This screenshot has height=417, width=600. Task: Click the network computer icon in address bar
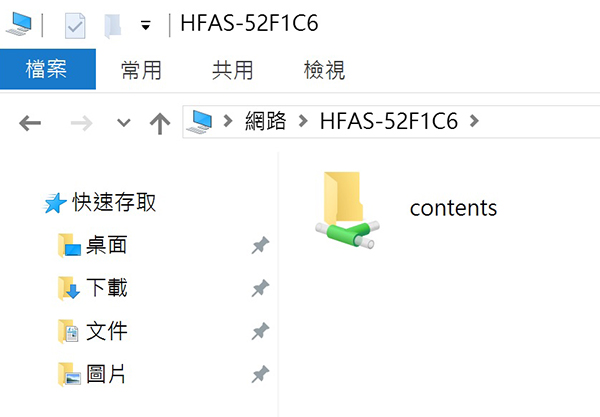(x=199, y=122)
